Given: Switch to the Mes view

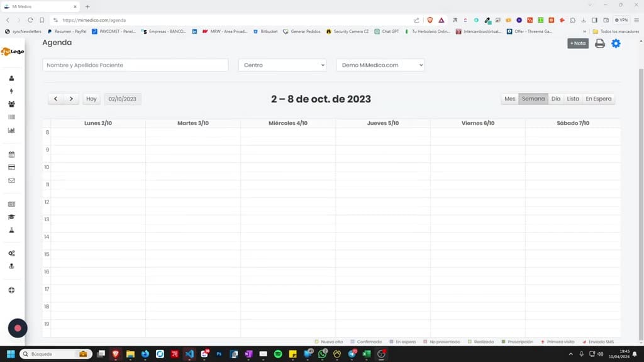Looking at the screenshot, I should [x=509, y=99].
